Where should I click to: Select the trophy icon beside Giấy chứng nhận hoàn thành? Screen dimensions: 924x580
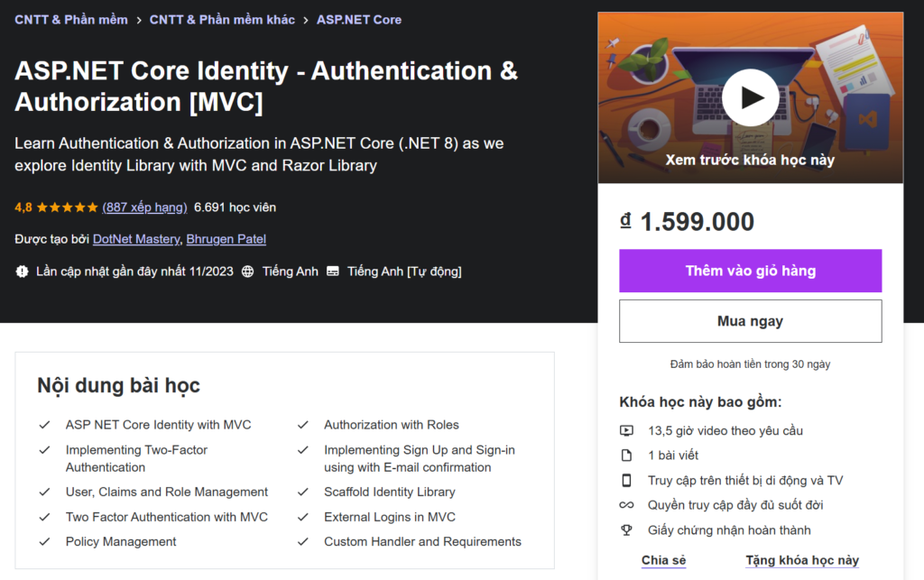627,531
